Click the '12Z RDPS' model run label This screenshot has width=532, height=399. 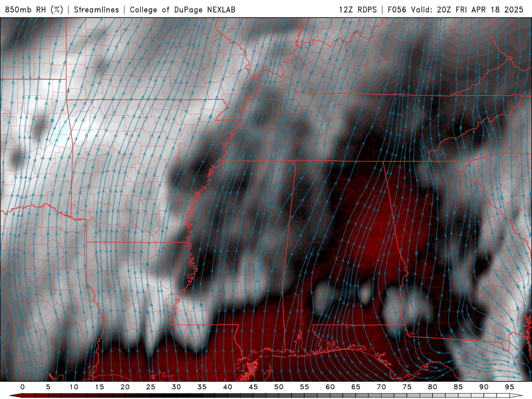358,9
